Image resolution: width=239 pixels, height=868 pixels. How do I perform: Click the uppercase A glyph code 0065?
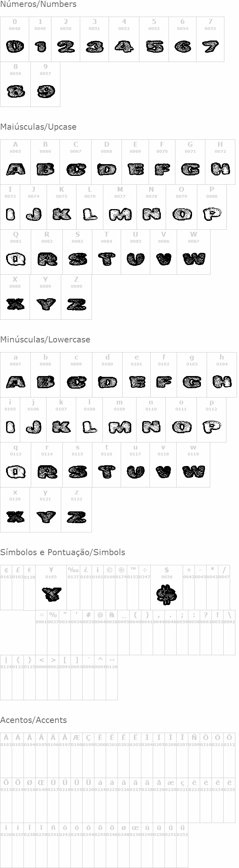[x=15, y=151]
